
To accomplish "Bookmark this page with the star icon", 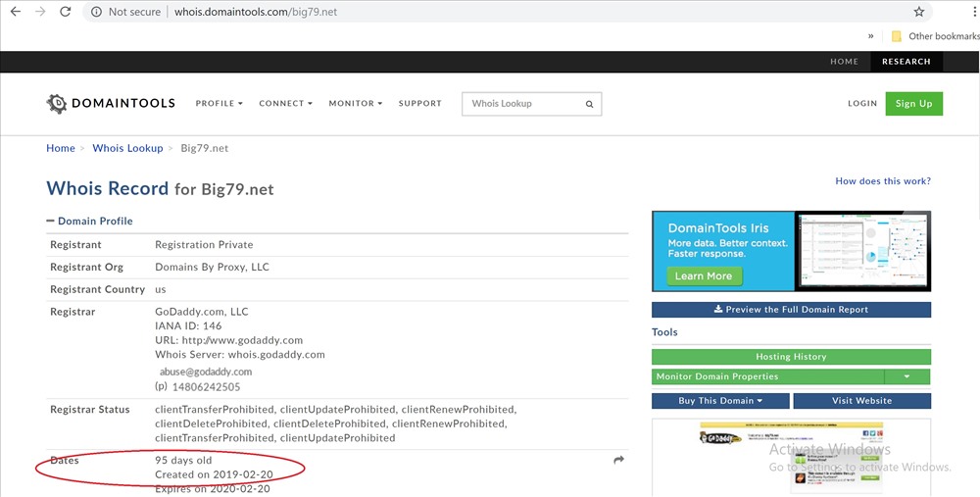I will (x=918, y=12).
